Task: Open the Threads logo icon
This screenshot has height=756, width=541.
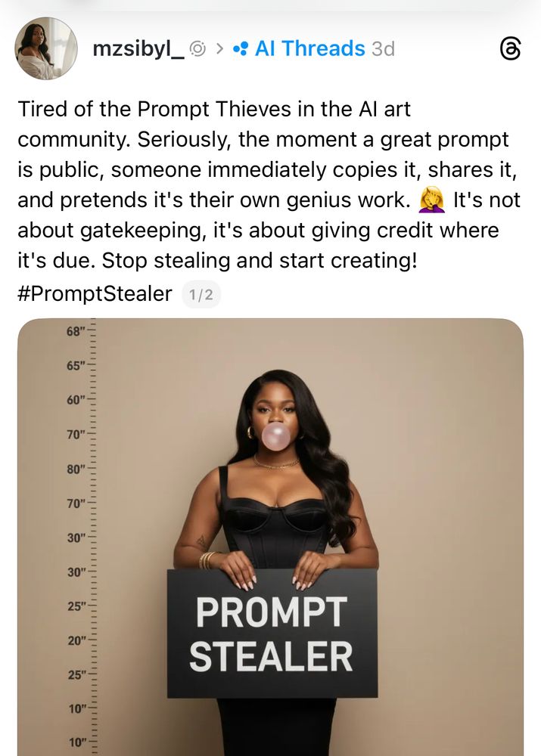Action: 510,49
